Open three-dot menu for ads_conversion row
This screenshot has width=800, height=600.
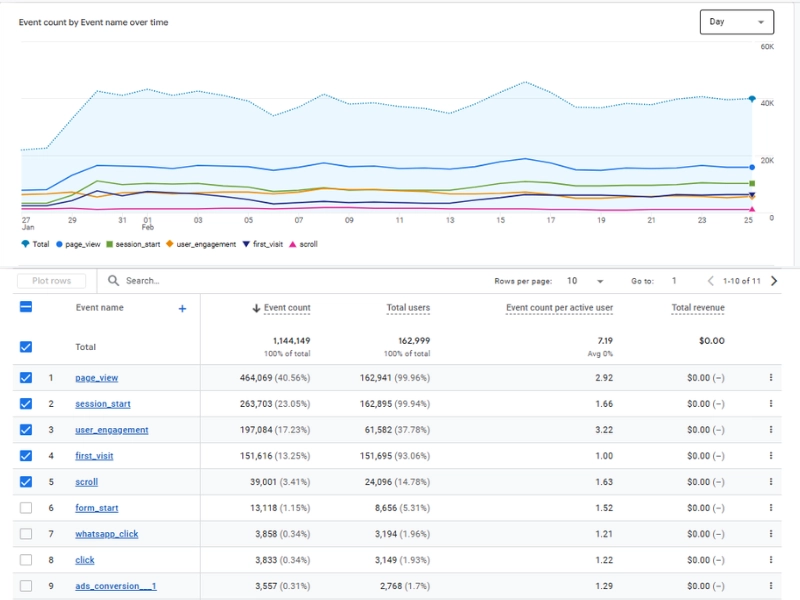click(x=771, y=586)
